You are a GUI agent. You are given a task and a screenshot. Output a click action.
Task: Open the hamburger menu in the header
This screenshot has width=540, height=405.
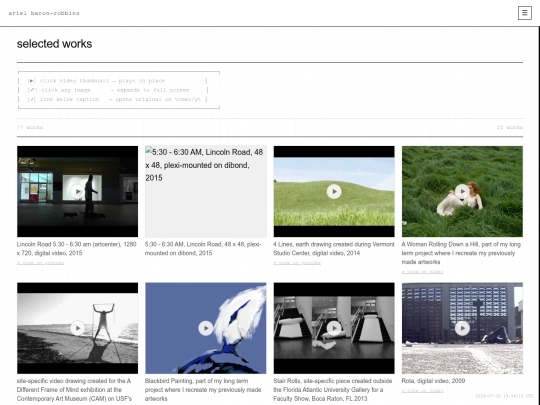click(525, 13)
